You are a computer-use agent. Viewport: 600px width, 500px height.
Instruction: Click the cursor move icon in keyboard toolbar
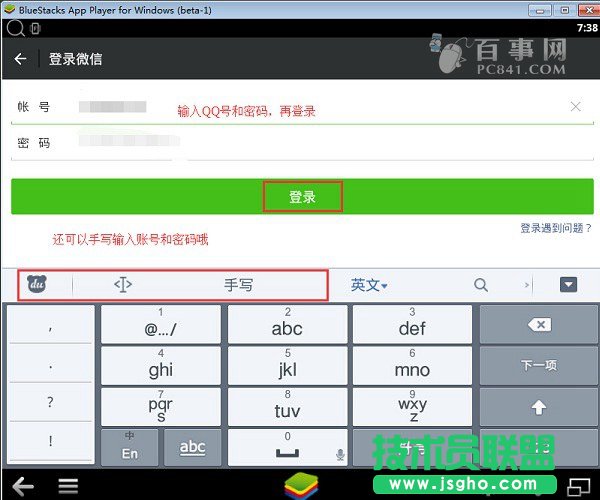point(123,285)
